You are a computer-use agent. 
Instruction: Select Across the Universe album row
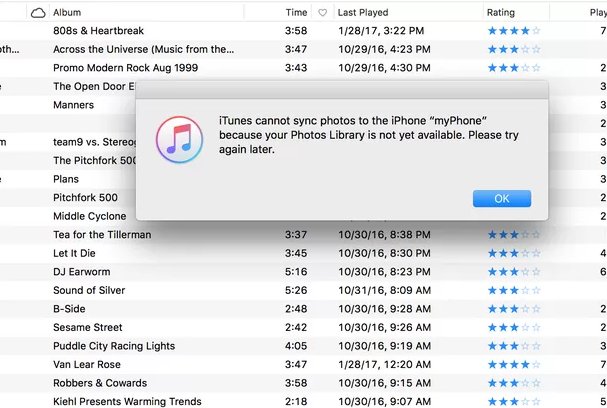pos(304,49)
